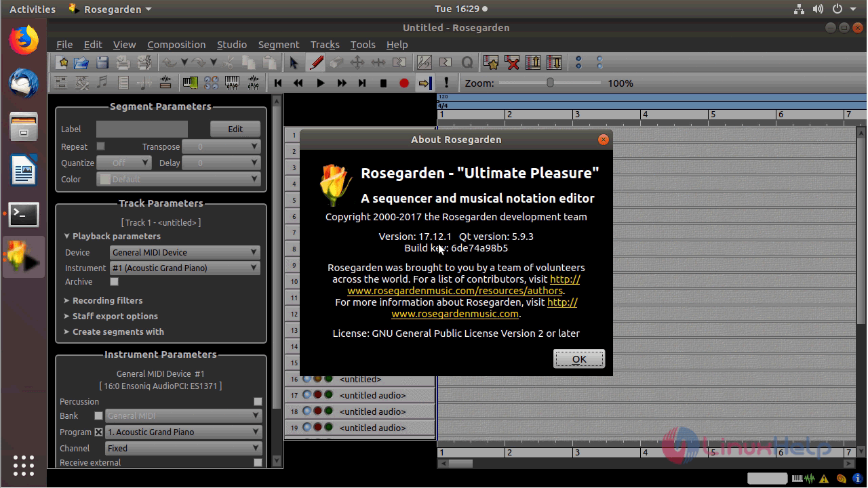Screen dimensions: 868x488
Task: Open the File menu
Action: 64,45
